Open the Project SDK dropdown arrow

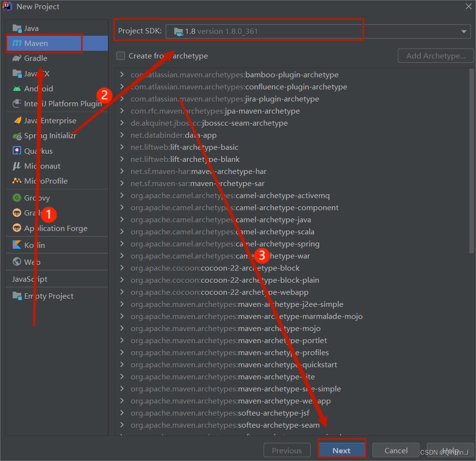click(x=463, y=31)
